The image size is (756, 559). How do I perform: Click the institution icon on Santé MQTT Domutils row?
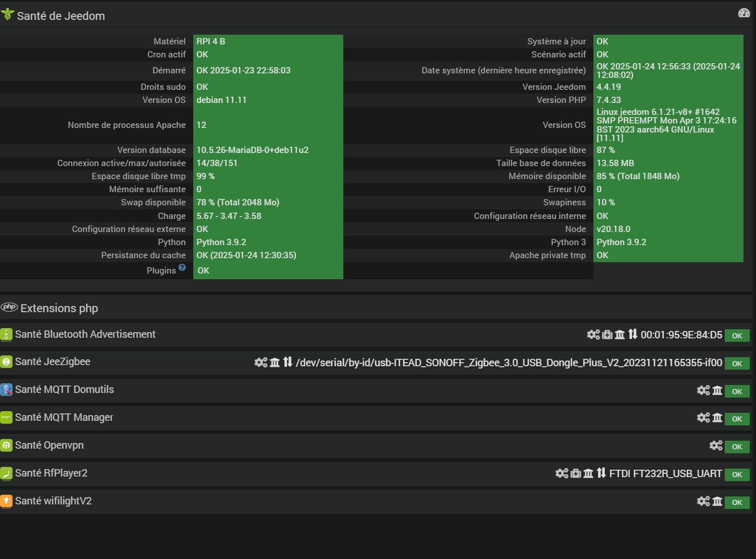point(717,390)
